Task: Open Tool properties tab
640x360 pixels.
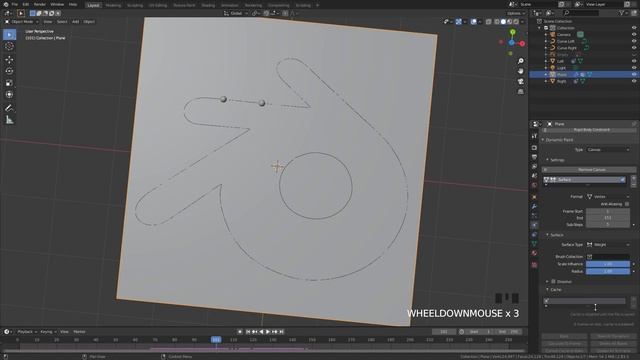Action: [534, 136]
